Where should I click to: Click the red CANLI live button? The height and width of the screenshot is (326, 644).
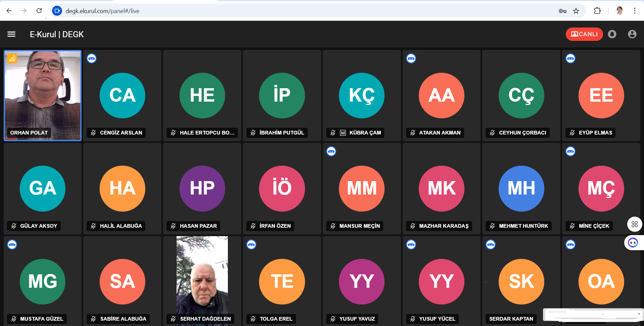[584, 34]
